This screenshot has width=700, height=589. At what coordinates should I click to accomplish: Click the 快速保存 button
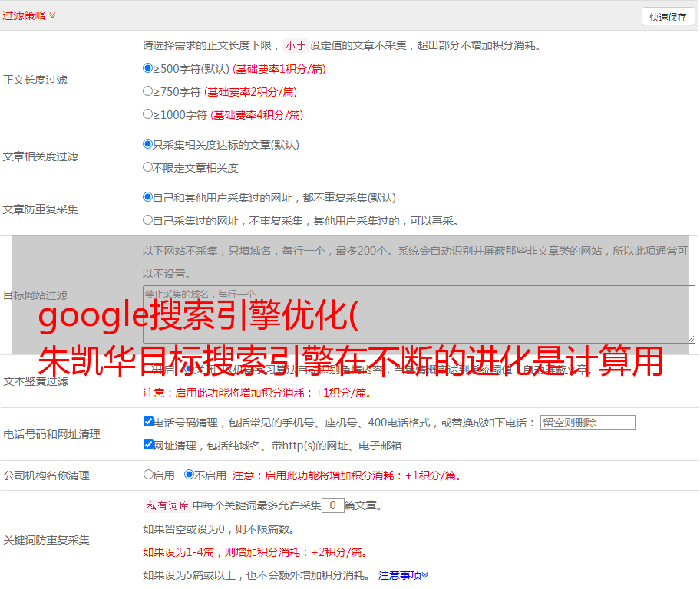click(668, 17)
